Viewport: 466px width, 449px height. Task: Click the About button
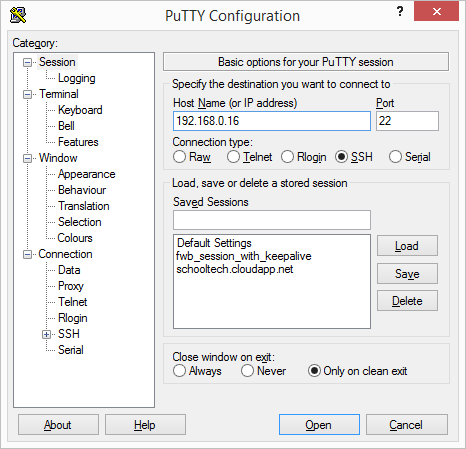[x=58, y=425]
